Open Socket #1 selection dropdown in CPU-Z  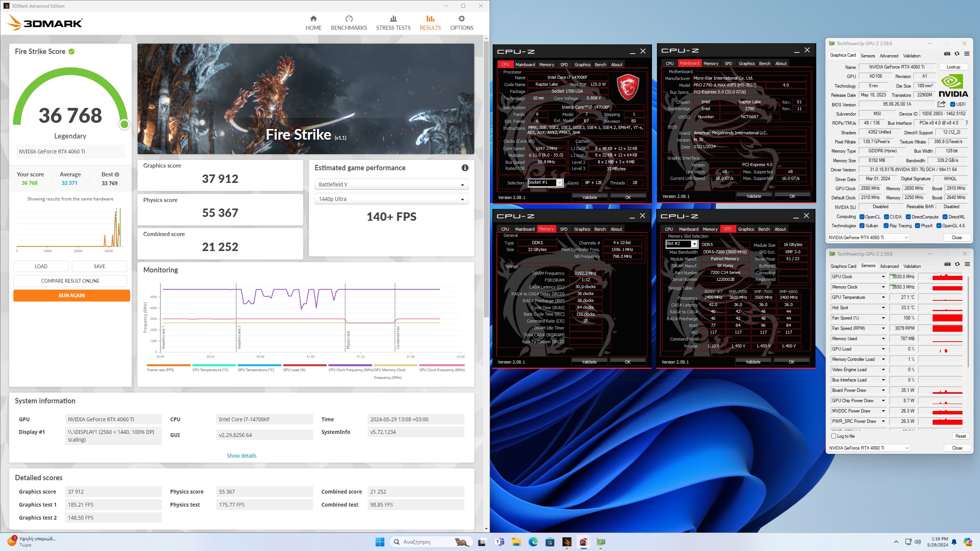tap(546, 183)
